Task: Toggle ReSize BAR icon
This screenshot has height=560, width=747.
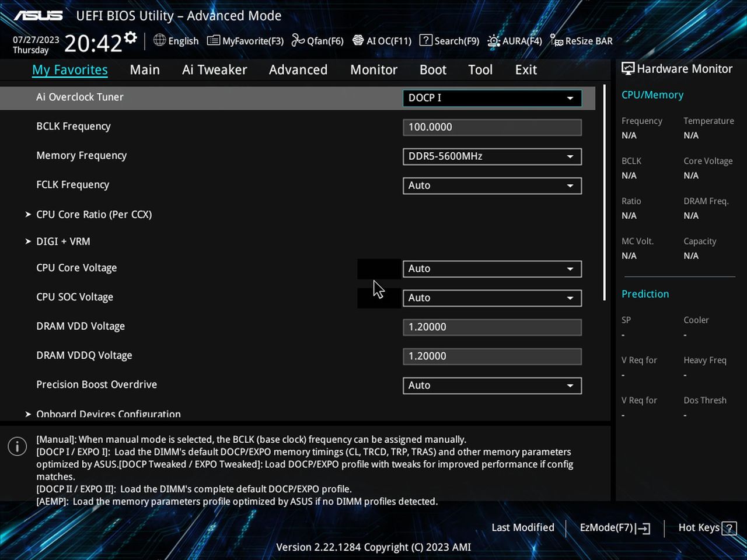Action: [557, 40]
